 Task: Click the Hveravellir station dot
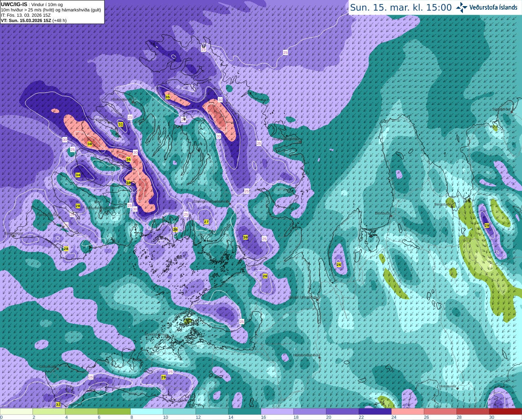coord(458,388)
